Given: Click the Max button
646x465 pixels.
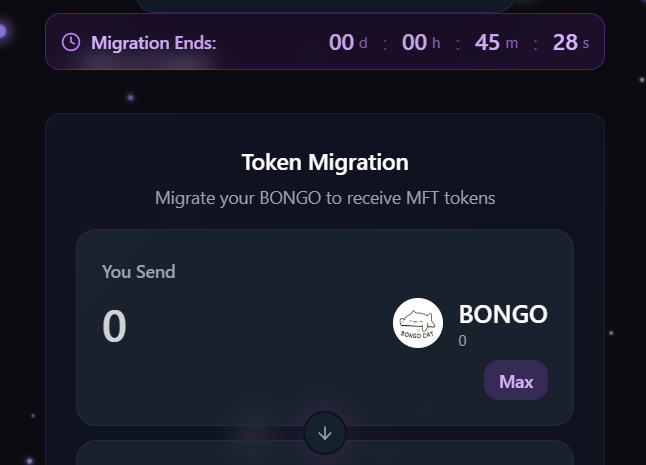Looking at the screenshot, I should [516, 381].
